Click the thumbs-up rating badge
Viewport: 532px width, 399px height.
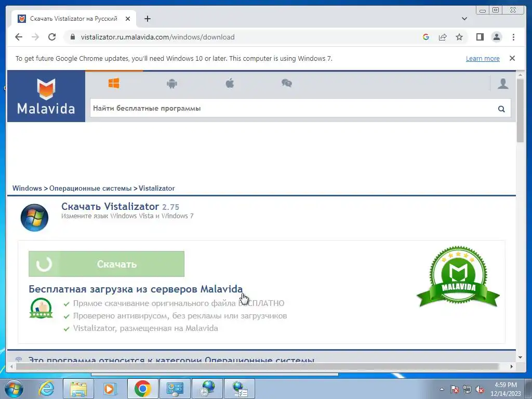pyautogui.click(x=41, y=308)
